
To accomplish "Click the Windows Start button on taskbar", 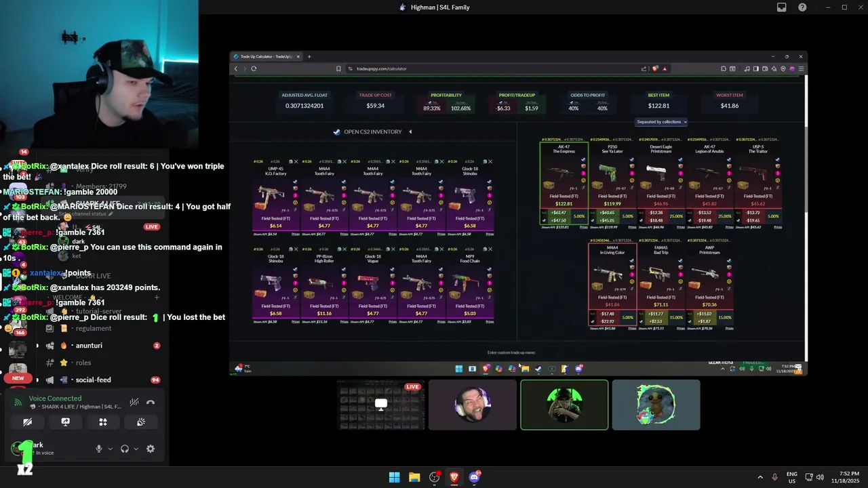I will pos(394,477).
